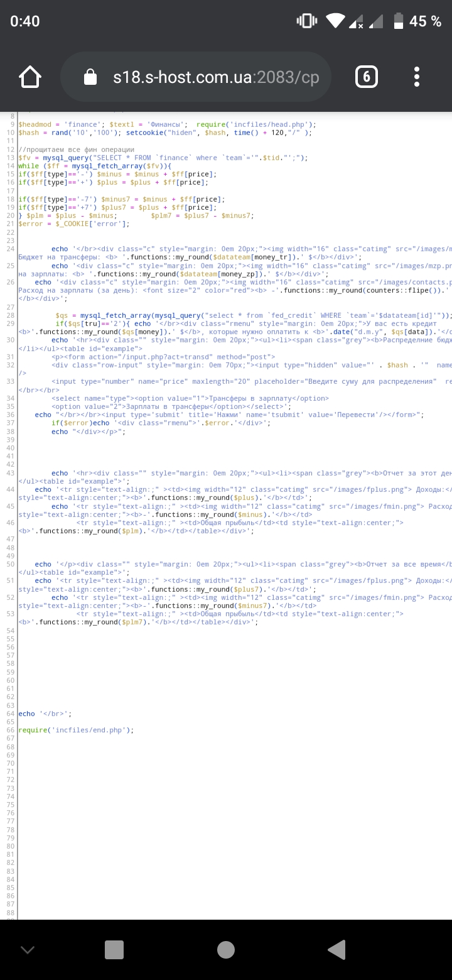The image size is (452, 980).
Task: Open site info via the lock icon
Action: coord(90,77)
